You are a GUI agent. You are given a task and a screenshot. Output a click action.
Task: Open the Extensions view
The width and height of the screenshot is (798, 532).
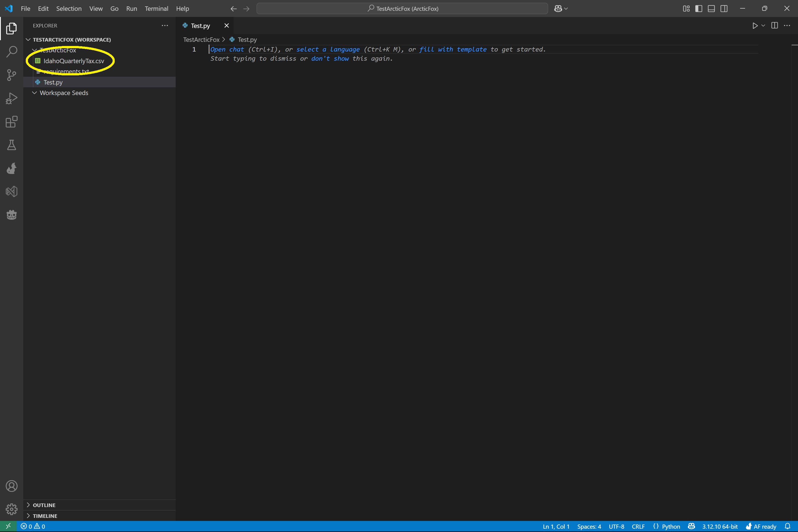[12, 122]
